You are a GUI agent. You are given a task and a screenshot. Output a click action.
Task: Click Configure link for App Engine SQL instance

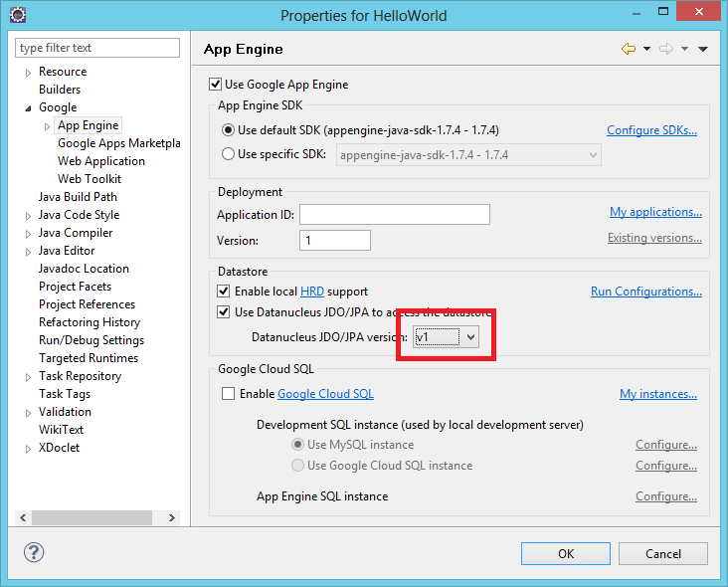[x=666, y=496]
